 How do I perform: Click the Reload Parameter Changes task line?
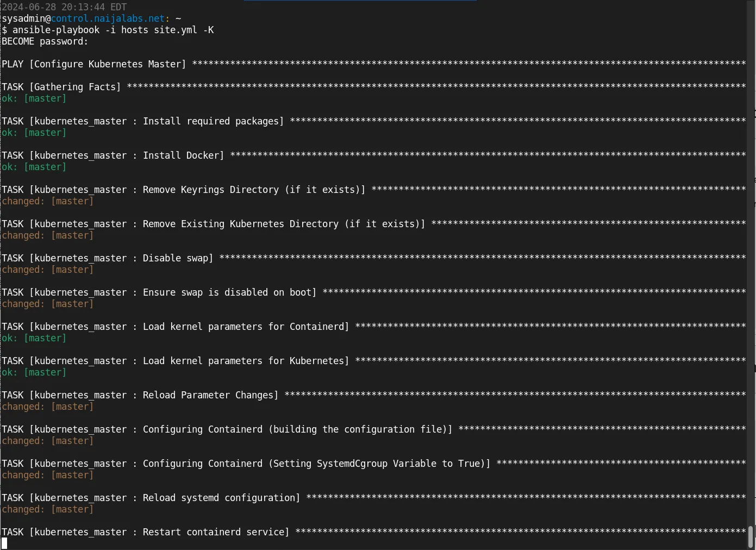[x=373, y=395]
